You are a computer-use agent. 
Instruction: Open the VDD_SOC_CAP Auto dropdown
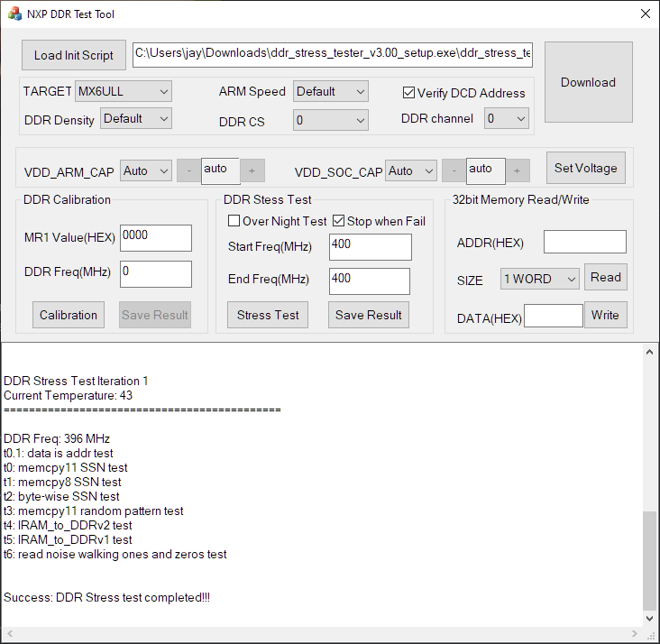click(410, 170)
